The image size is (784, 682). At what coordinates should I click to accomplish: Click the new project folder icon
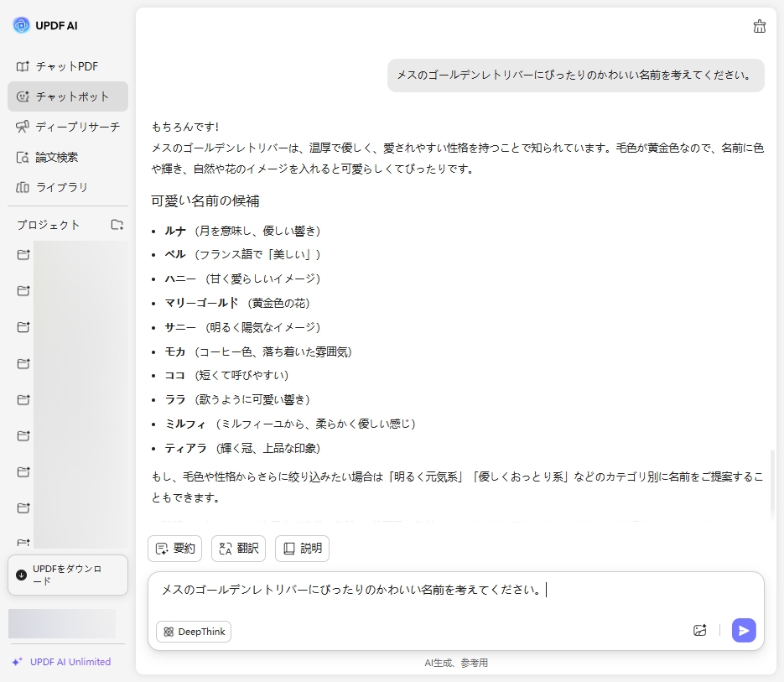(117, 225)
